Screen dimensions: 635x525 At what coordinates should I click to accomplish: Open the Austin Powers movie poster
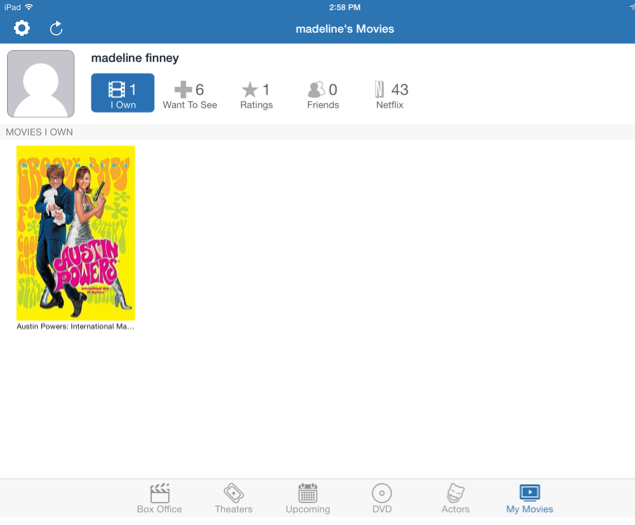point(76,233)
